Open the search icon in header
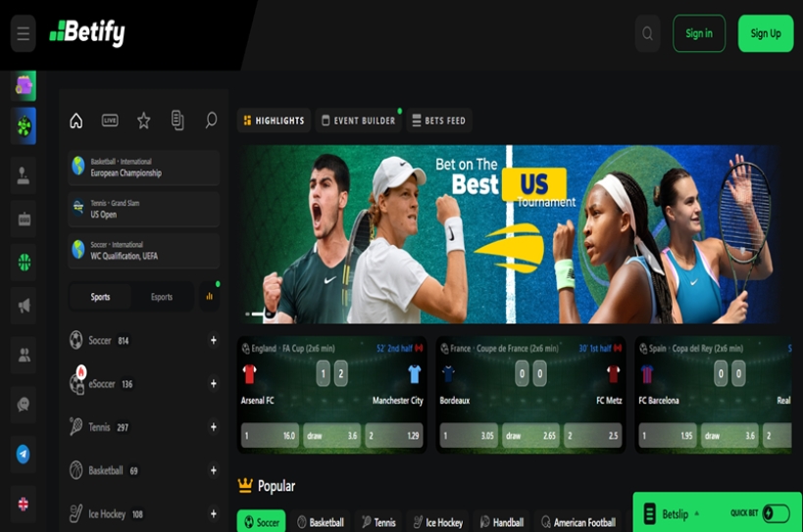The width and height of the screenshot is (803, 532). pyautogui.click(x=647, y=33)
